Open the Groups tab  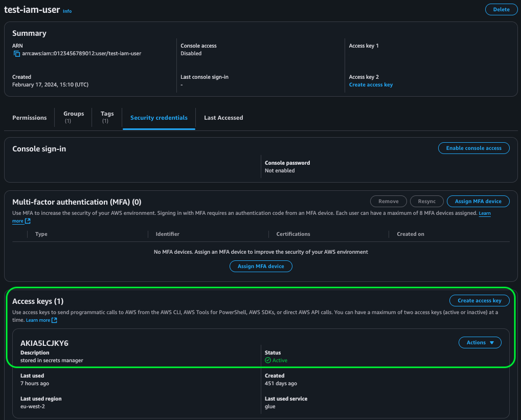73,117
